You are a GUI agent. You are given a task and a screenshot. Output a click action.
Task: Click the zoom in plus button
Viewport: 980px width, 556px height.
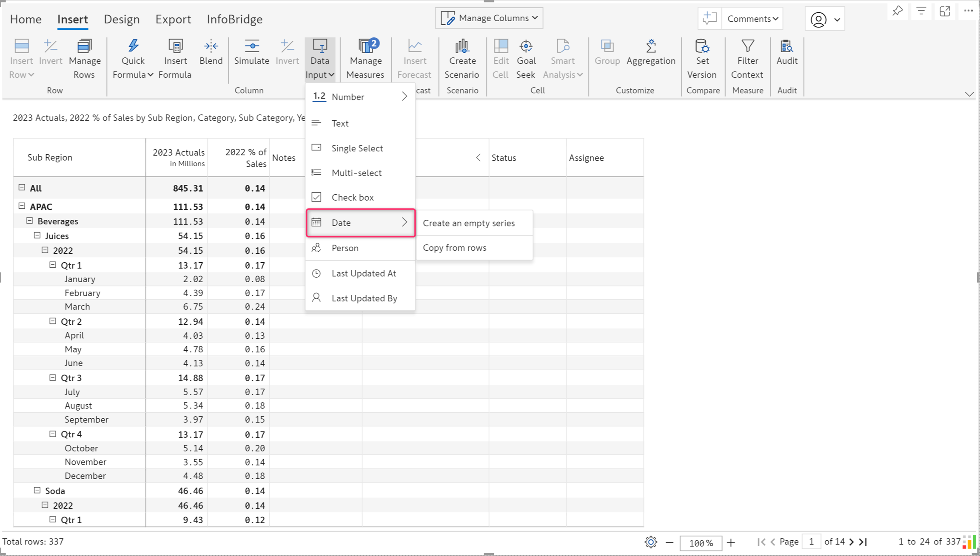[731, 542]
